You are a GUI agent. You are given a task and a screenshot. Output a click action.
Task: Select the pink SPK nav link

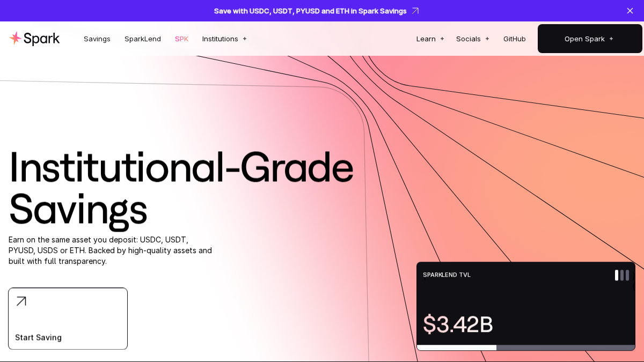[182, 39]
